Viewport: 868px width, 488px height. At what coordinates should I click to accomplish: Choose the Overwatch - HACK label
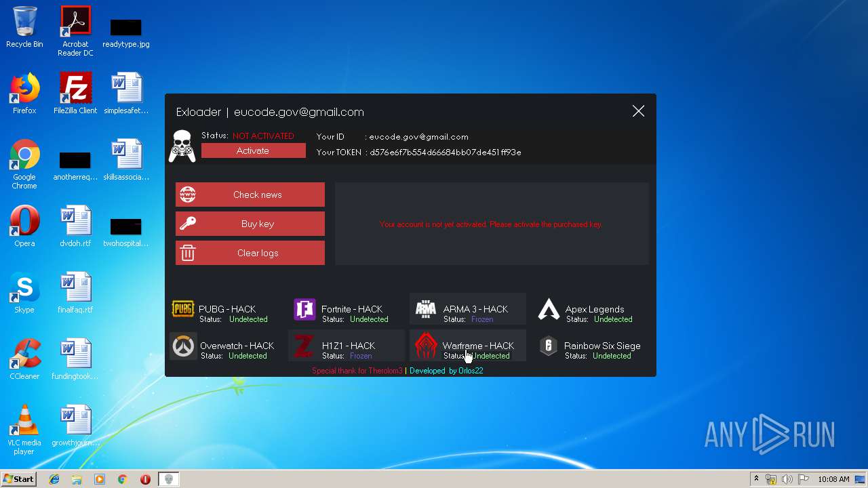[237, 346]
